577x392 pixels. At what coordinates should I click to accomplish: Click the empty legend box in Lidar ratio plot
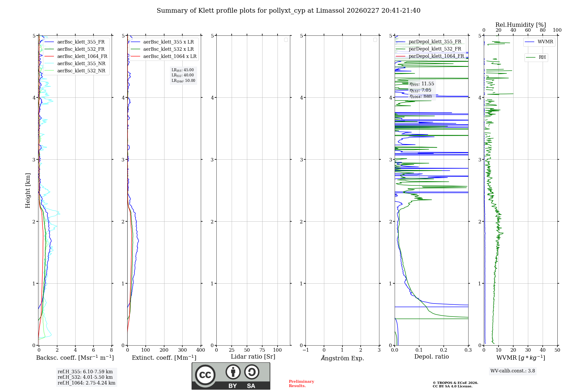286,40
